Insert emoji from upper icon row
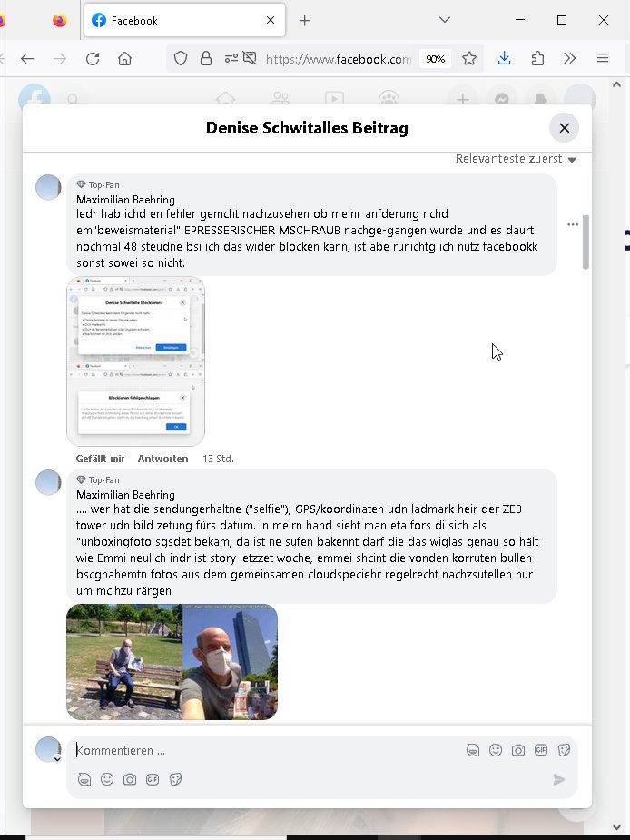The width and height of the screenshot is (630, 840). point(496,750)
